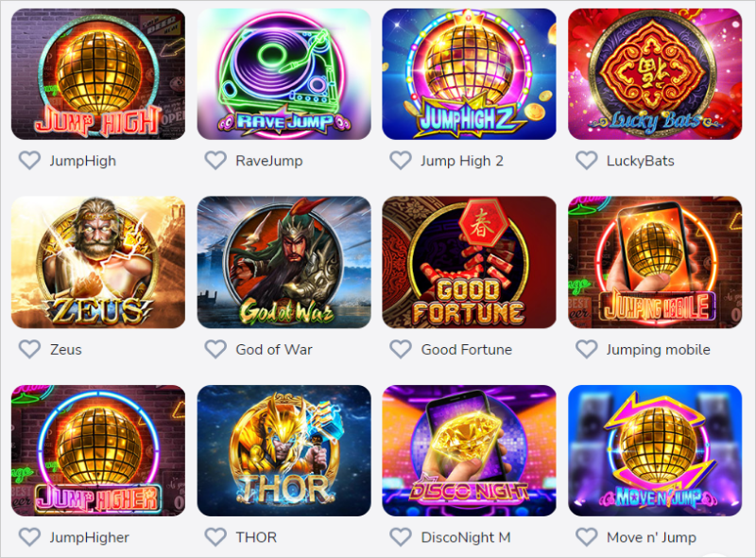Image resolution: width=756 pixels, height=558 pixels.
Task: Click the heart beside Zeus
Action: [29, 349]
